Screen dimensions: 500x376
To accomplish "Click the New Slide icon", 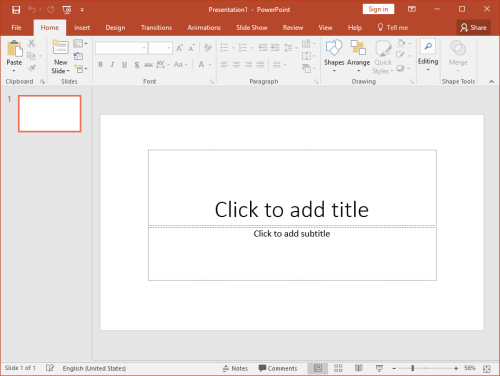I will (60, 47).
